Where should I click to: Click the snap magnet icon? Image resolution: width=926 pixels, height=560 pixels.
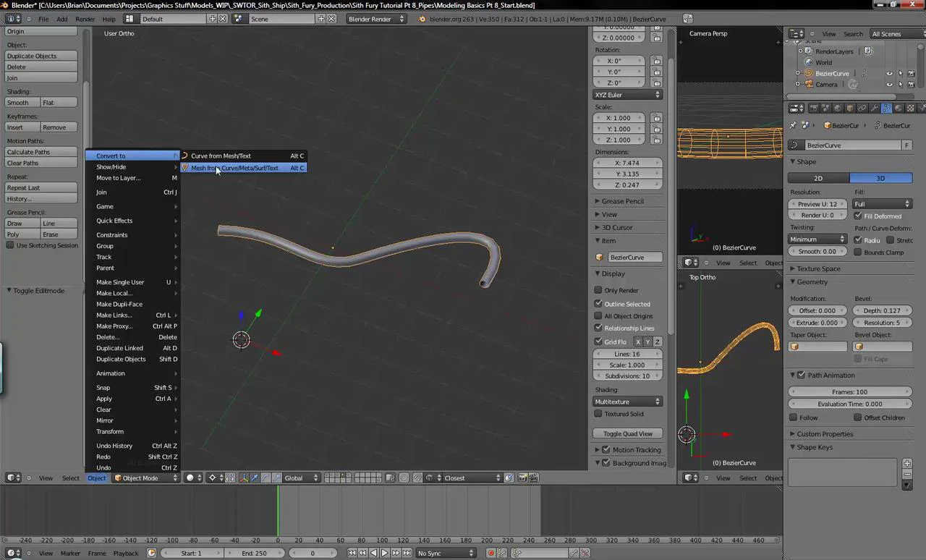[417, 478]
